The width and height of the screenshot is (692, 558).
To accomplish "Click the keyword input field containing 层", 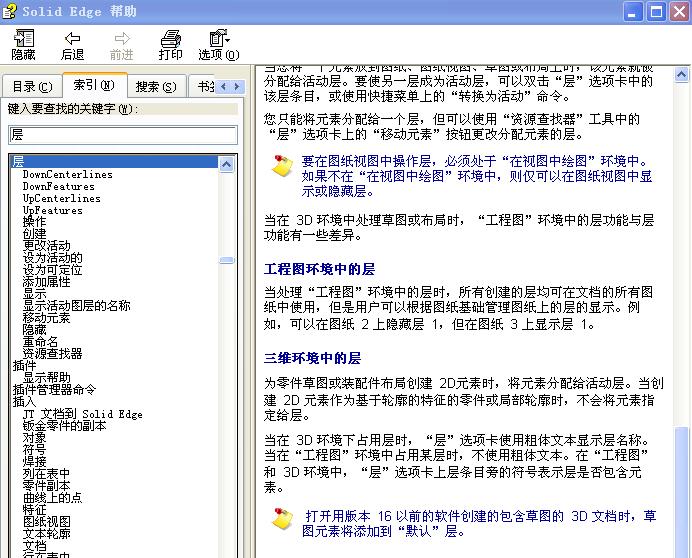I will coord(123,135).
